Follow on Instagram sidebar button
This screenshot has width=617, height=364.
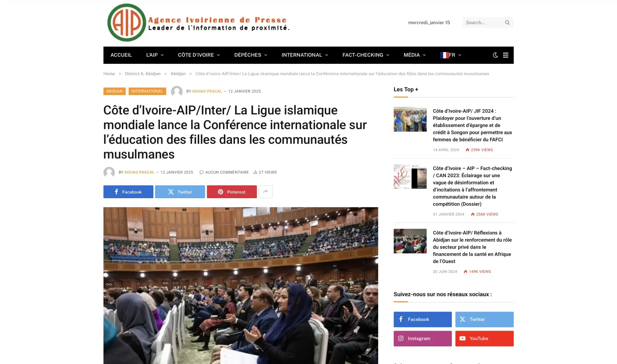[423, 338]
